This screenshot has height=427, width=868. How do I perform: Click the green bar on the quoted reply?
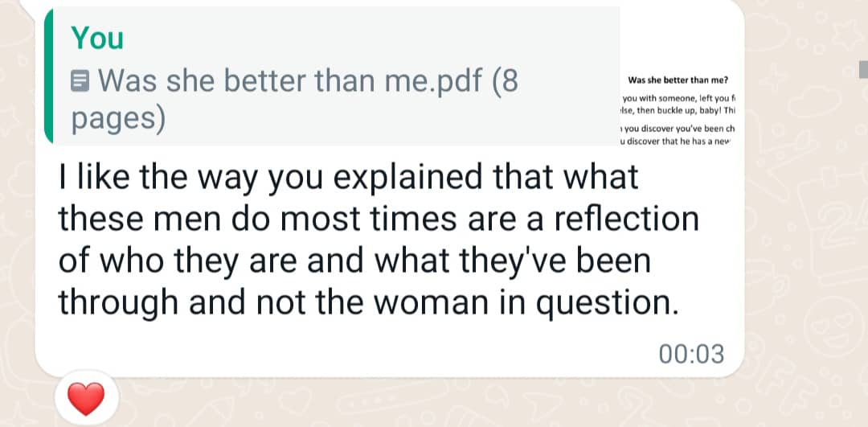[x=50, y=77]
